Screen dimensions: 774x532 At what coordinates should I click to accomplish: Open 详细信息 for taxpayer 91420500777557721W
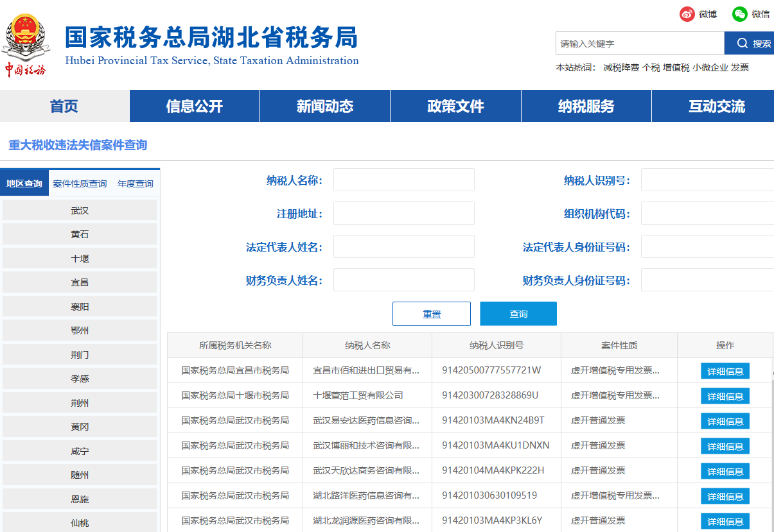click(x=725, y=371)
